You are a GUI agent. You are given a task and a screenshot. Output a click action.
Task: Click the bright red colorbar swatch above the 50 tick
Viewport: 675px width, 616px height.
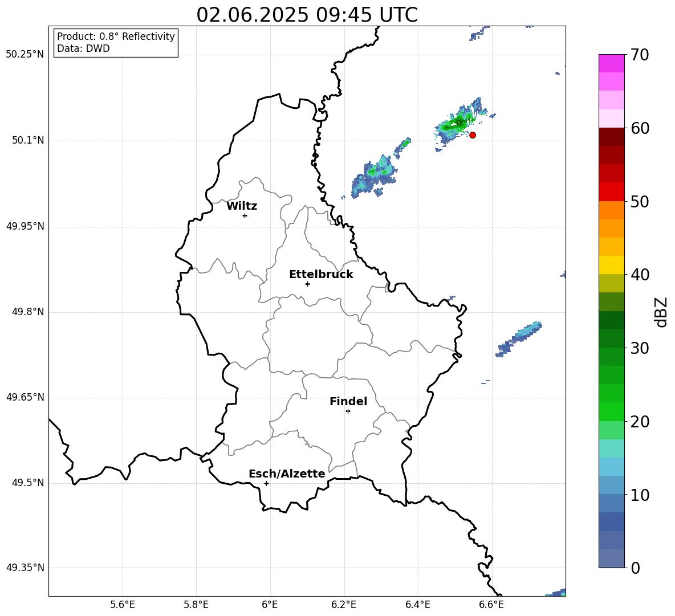click(x=611, y=192)
